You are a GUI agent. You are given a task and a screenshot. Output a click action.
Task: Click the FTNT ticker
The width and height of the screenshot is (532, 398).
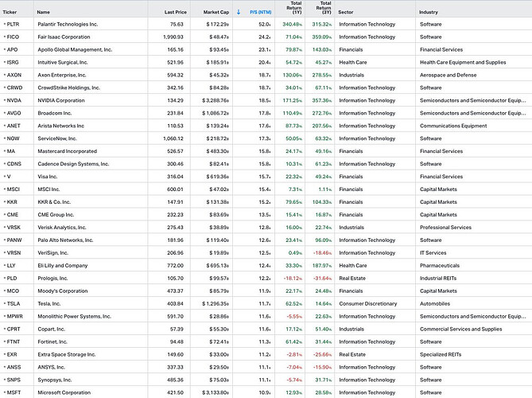14,342
